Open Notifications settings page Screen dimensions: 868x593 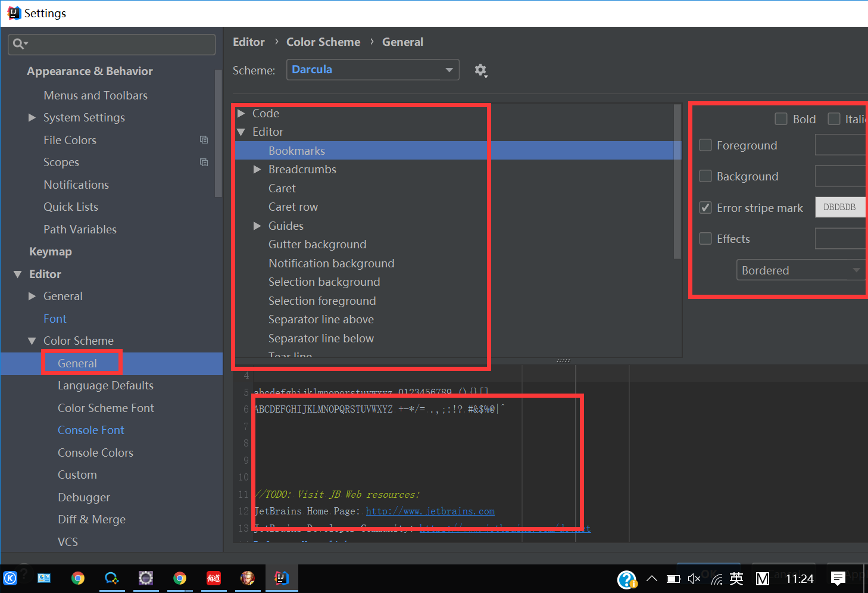click(76, 185)
